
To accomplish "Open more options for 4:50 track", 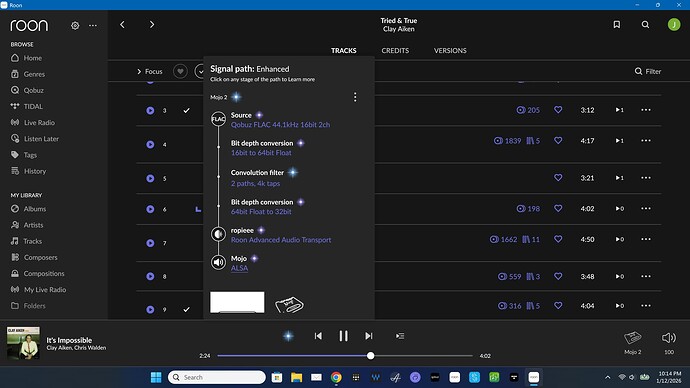I will 646,239.
